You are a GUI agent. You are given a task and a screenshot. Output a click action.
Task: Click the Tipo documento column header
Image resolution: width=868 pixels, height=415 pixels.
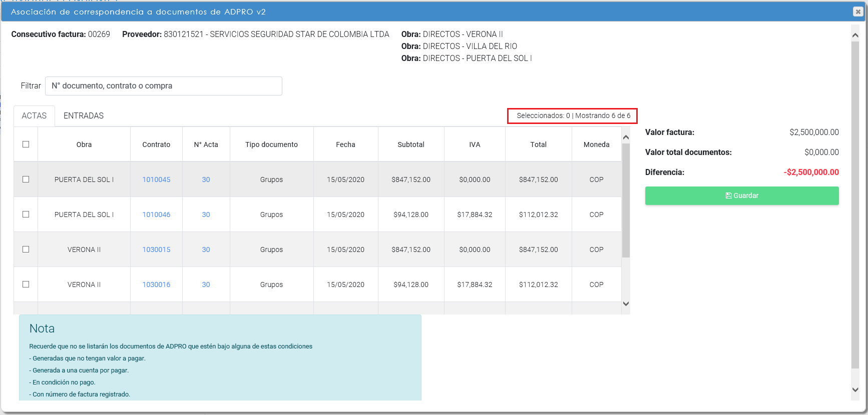click(271, 144)
